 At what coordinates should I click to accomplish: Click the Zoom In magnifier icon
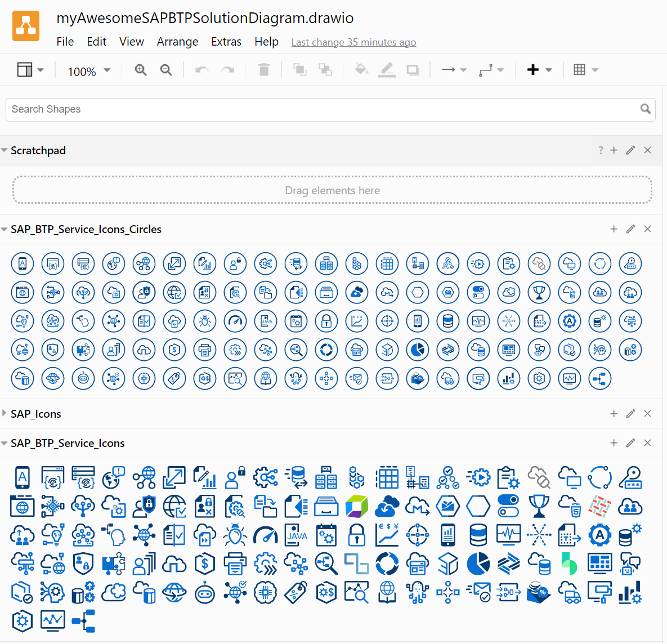(141, 70)
